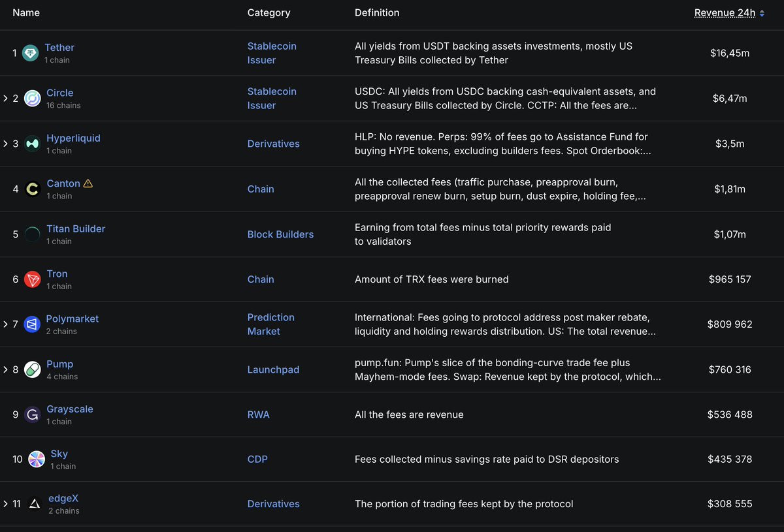Open the Polymarket protocol link

[x=73, y=319]
